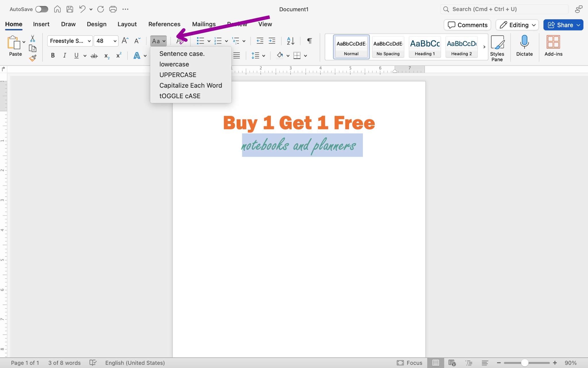Toggle Underline formatting
The image size is (588, 368).
[76, 55]
